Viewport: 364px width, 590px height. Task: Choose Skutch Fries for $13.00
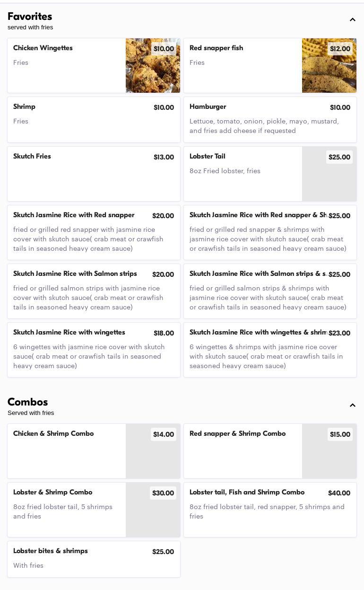94,174
